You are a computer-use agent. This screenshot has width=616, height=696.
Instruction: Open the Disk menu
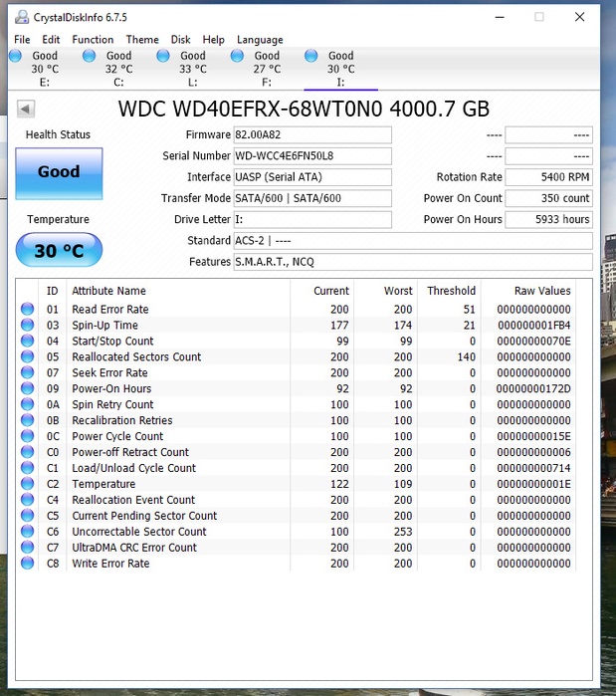click(x=180, y=40)
